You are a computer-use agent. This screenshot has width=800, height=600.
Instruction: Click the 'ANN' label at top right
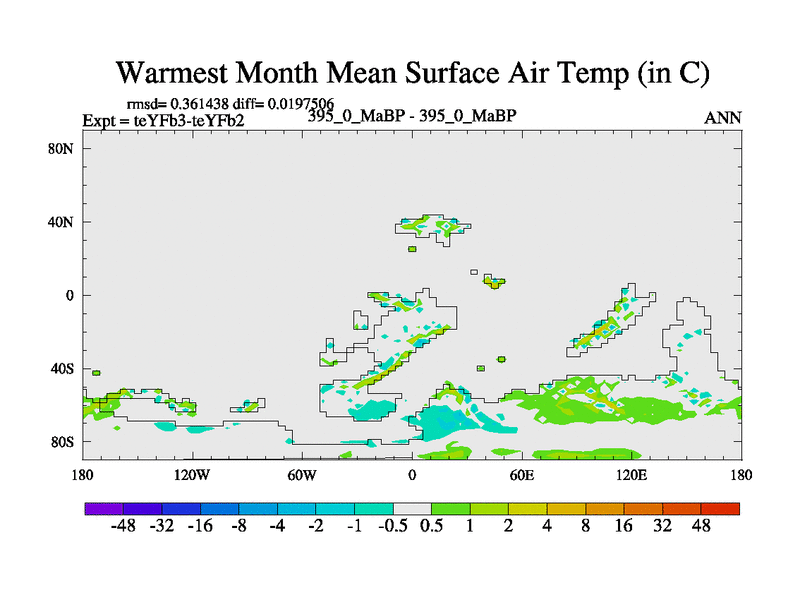(723, 118)
